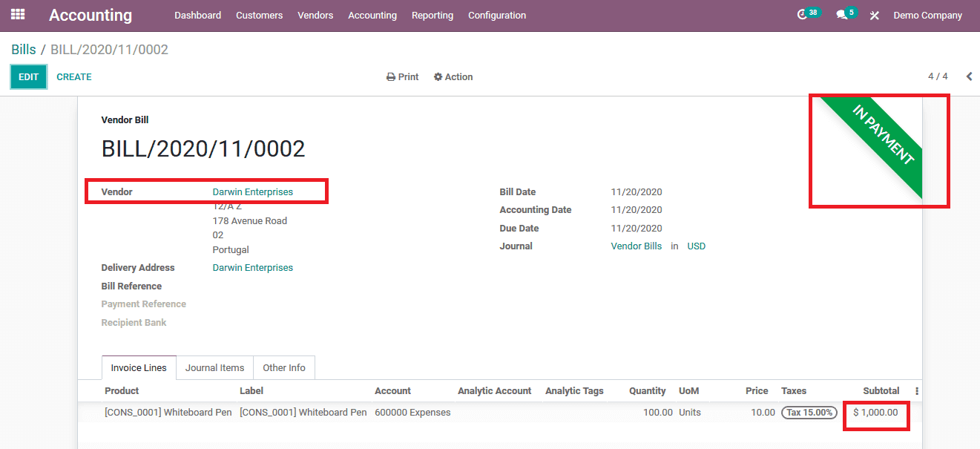Click the EDIT button
This screenshot has height=449, width=980.
(x=28, y=77)
